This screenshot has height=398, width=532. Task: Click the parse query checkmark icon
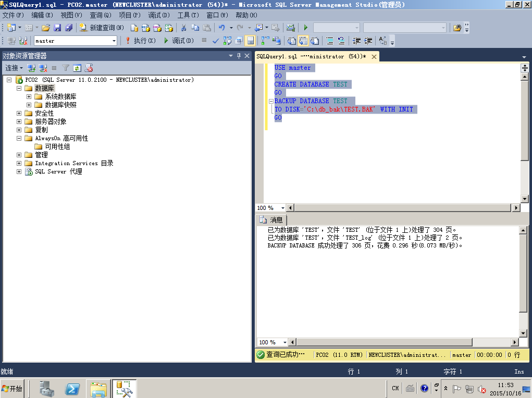216,41
